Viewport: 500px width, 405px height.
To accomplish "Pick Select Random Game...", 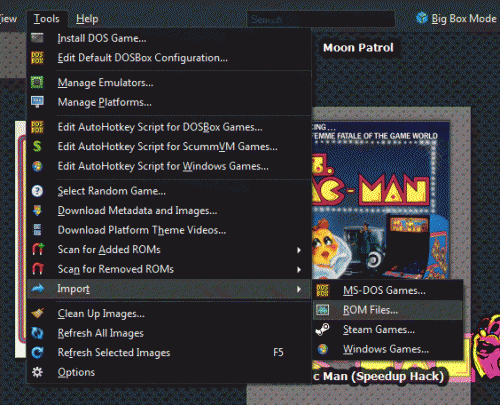I will tap(169, 191).
